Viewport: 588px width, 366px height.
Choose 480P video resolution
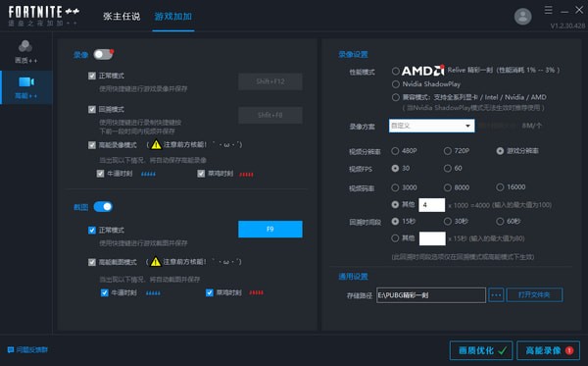395,151
